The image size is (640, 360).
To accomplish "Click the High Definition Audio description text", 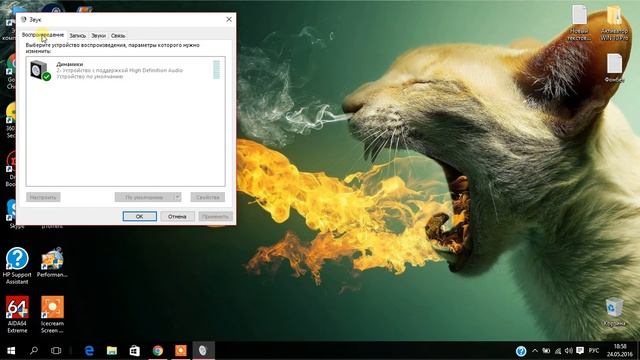I will pyautogui.click(x=120, y=70).
